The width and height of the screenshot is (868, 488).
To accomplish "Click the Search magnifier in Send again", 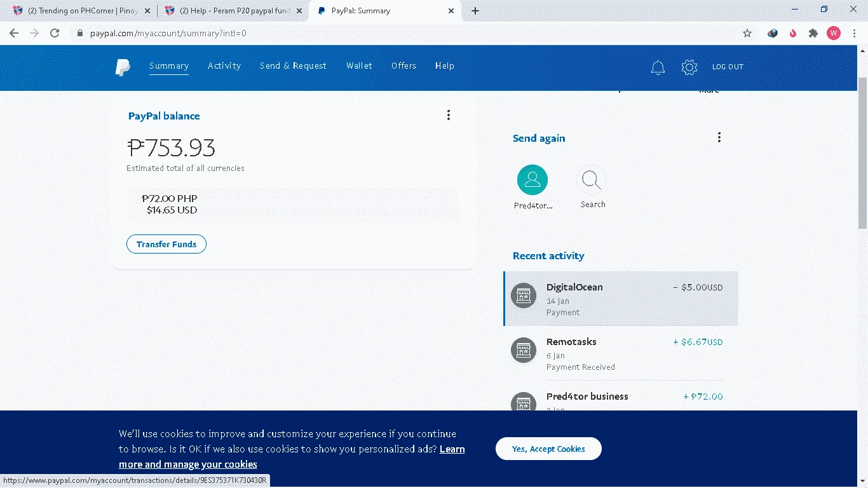I will (x=592, y=180).
